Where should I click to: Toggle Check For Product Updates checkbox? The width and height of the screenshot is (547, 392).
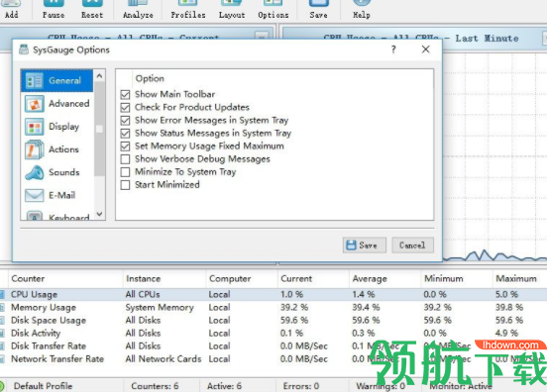pos(125,107)
